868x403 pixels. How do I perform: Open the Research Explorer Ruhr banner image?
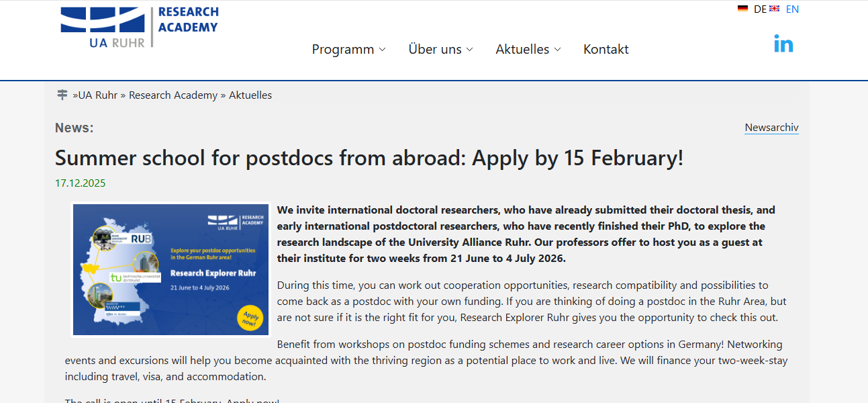[x=171, y=269]
